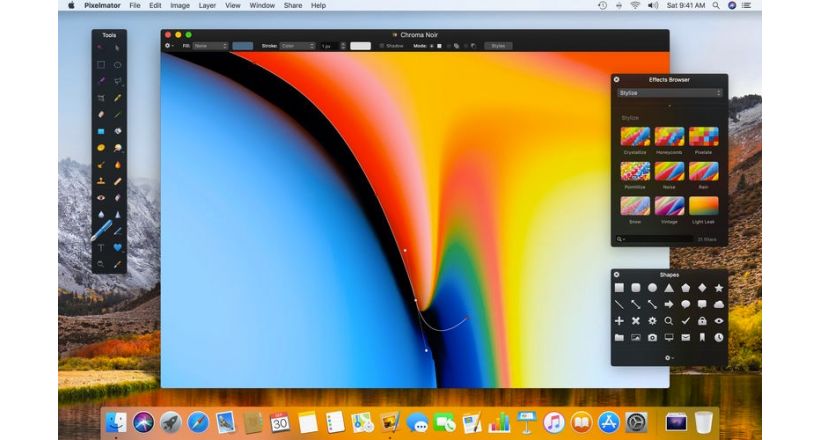Image resolution: width=820 pixels, height=440 pixels.
Task: Select the Clone Stamp tool
Action: [x=101, y=181]
